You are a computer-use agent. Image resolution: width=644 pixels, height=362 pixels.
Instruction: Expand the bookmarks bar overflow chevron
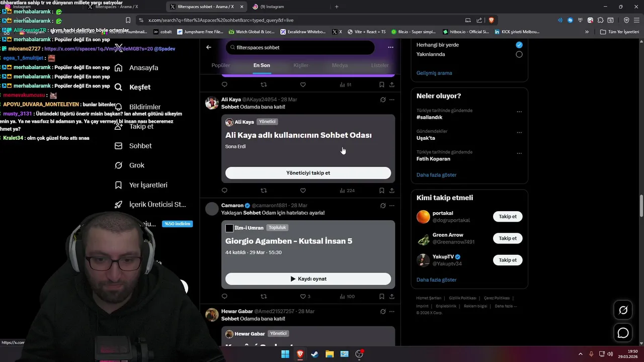click(587, 32)
